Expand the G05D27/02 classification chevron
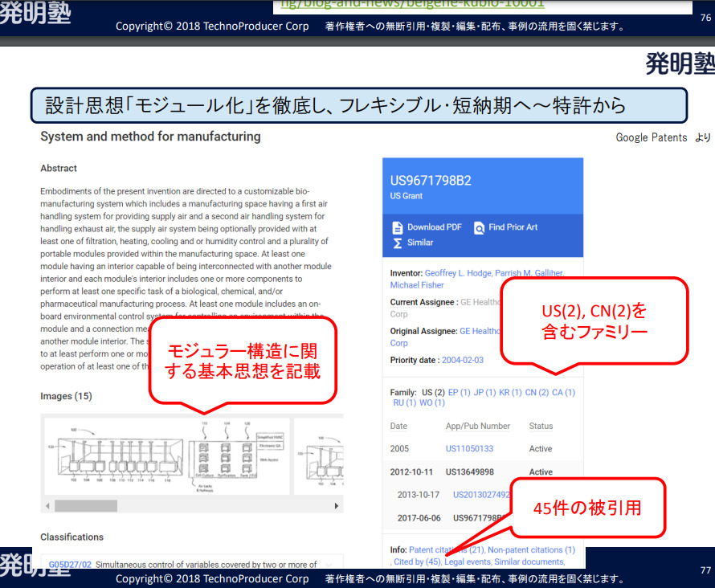Viewport: 715px width, 588px height. coord(329,565)
